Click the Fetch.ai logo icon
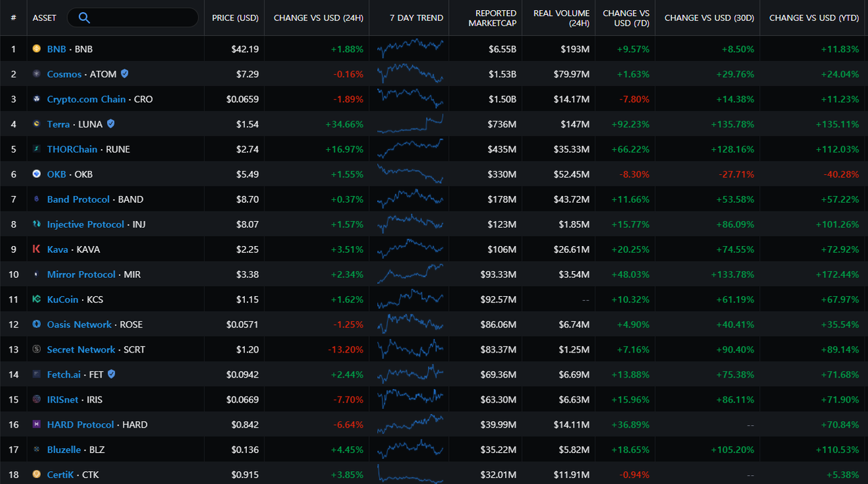 [x=37, y=374]
